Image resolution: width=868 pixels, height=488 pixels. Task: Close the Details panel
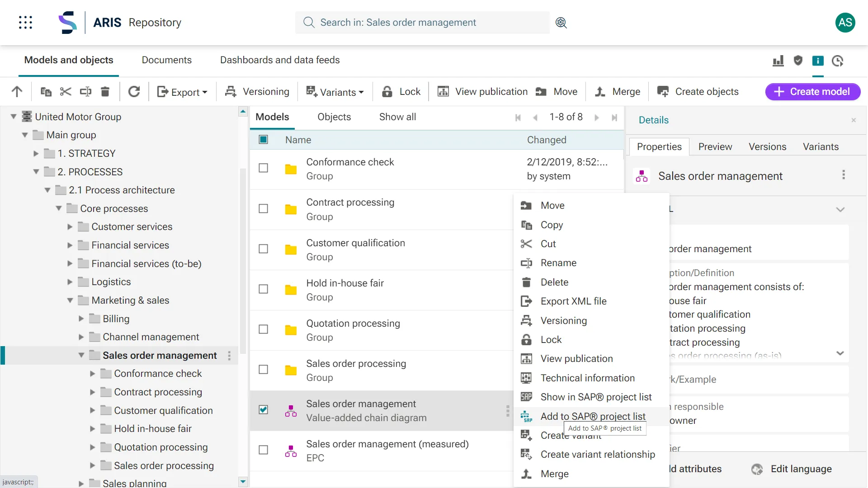[x=854, y=120]
